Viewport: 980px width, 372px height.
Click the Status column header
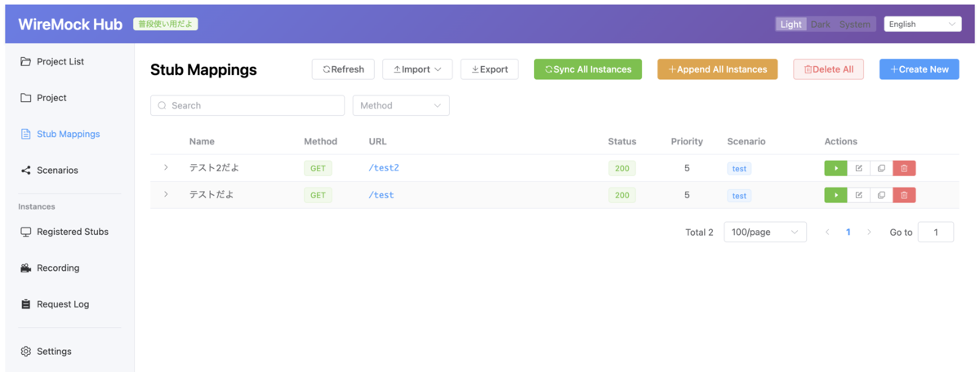point(622,141)
